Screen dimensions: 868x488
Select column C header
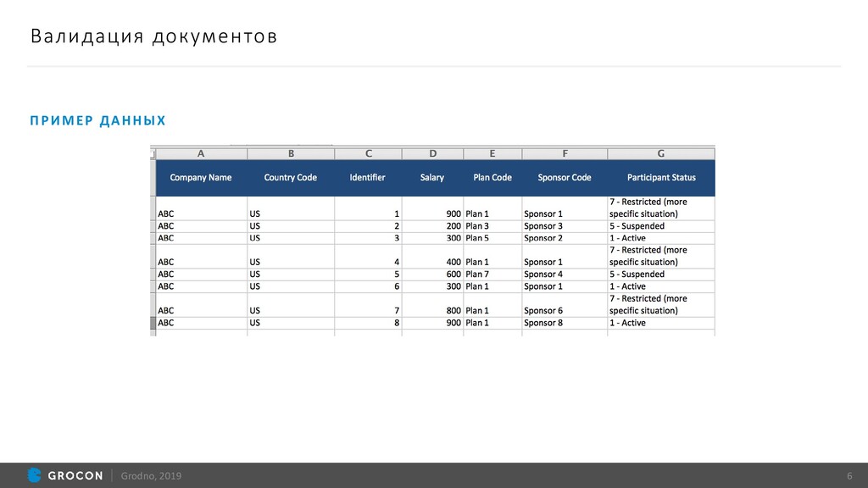368,154
